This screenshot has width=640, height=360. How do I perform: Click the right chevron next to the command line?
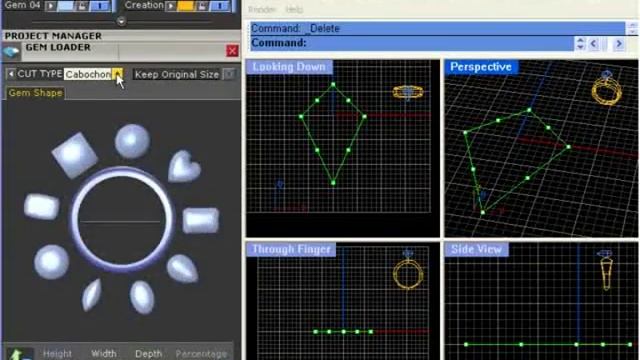pyautogui.click(x=619, y=43)
